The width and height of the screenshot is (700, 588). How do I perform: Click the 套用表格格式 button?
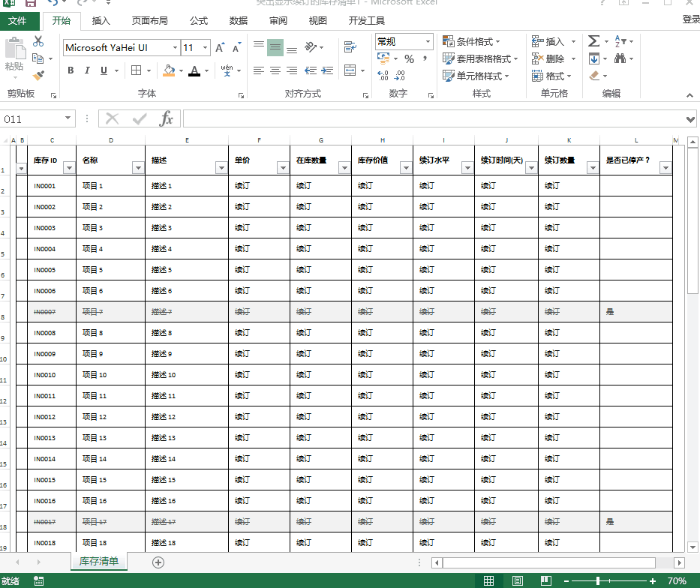(480, 58)
